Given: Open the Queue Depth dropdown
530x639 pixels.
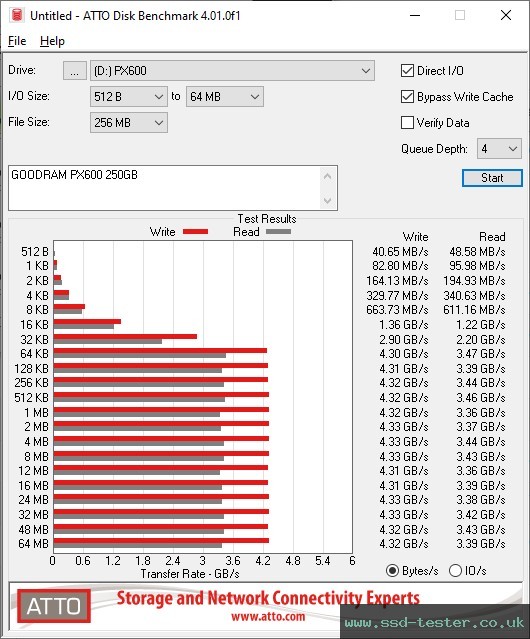Looking at the screenshot, I should point(499,149).
